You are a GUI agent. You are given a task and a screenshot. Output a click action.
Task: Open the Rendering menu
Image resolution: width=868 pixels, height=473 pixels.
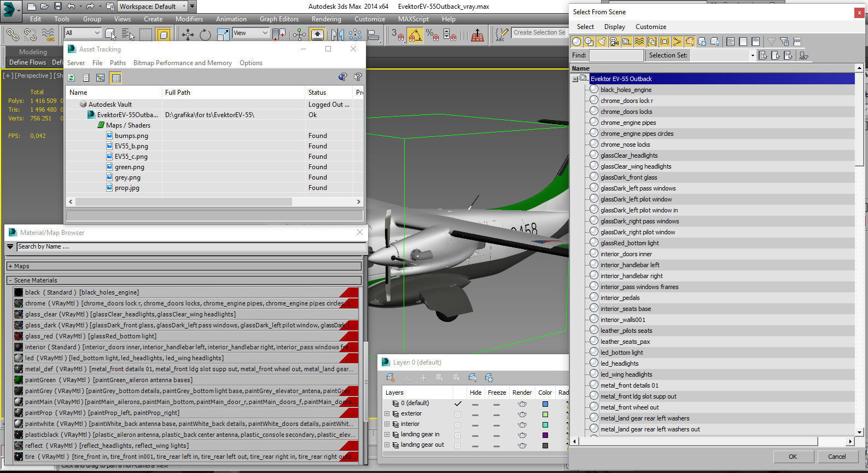326,19
